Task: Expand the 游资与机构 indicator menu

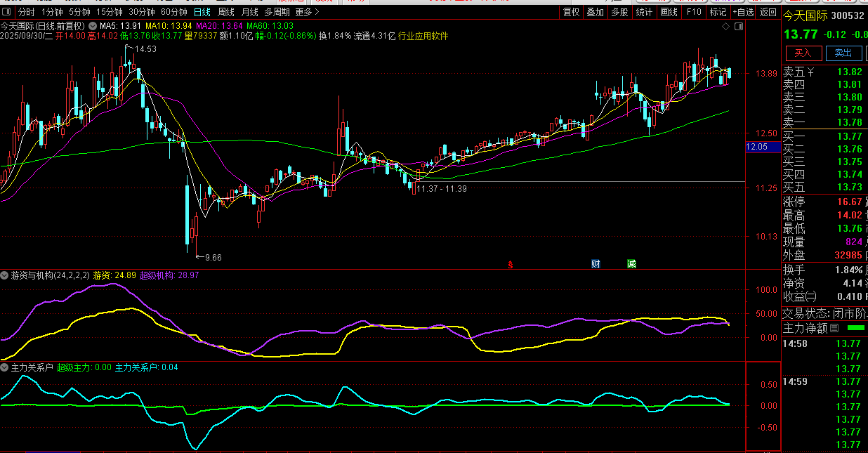Action: point(5,275)
